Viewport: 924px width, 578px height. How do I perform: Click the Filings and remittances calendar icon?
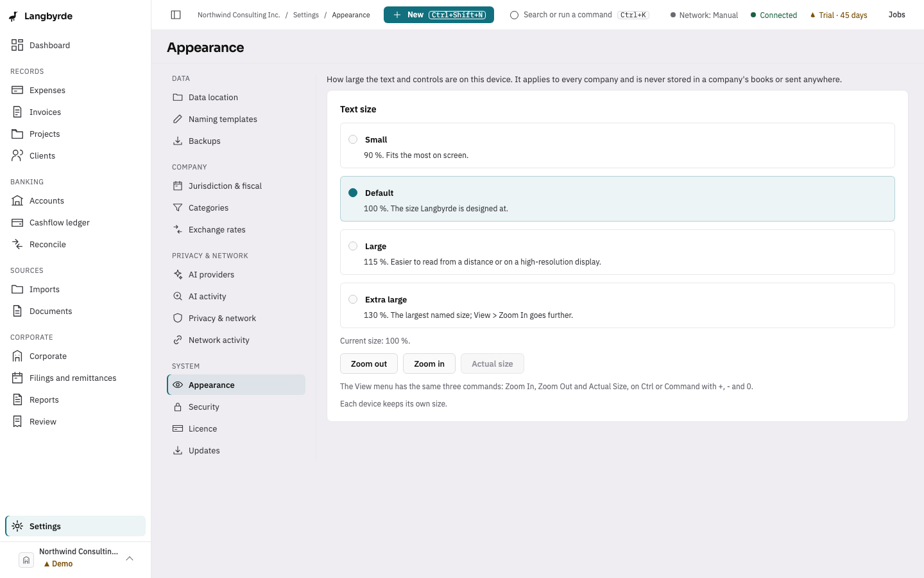17,378
